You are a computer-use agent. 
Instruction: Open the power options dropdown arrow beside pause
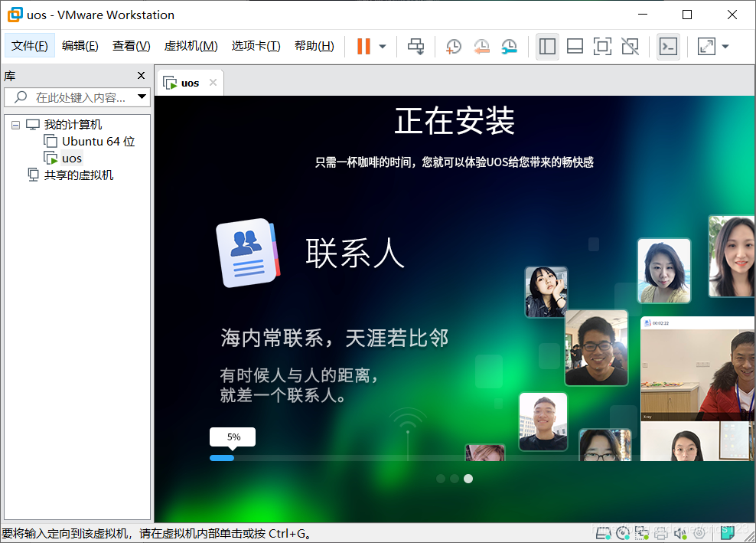383,47
